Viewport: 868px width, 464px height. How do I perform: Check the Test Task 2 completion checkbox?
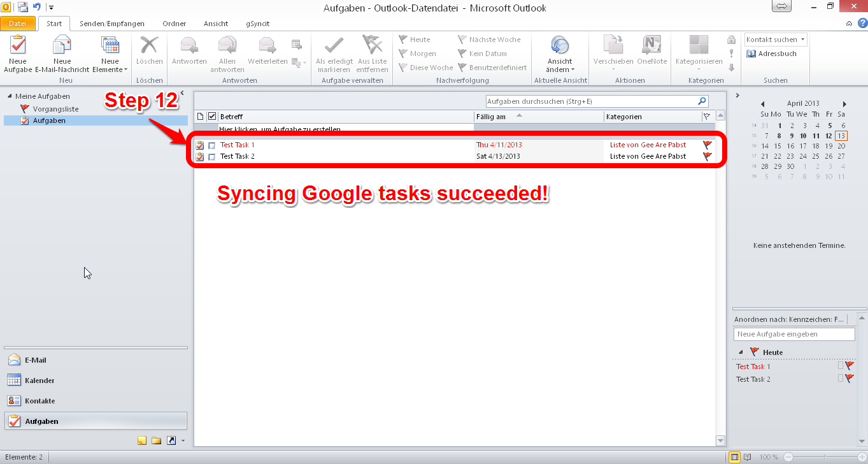[211, 157]
